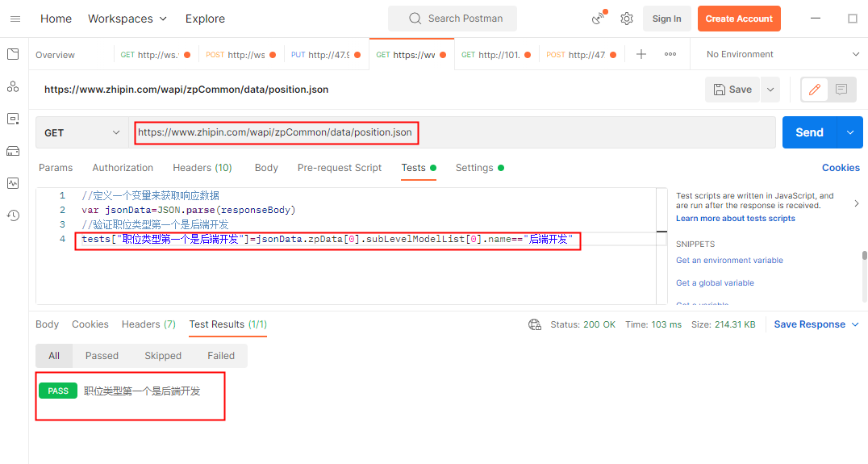Open the response Headers (7) tab
The image size is (868, 464).
point(148,324)
